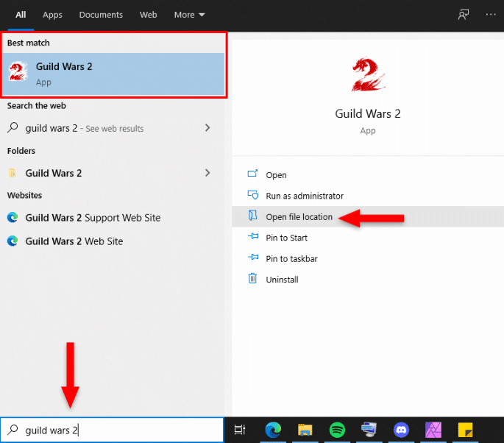
Task: Open File Explorer from the taskbar
Action: click(305, 430)
